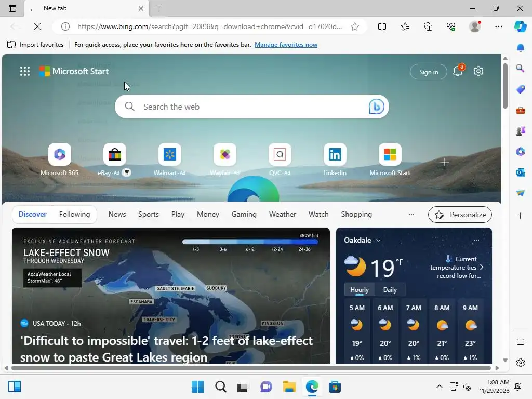Screen dimensions: 532x399
Task: View site information icon in address bar
Action: (x=65, y=26)
